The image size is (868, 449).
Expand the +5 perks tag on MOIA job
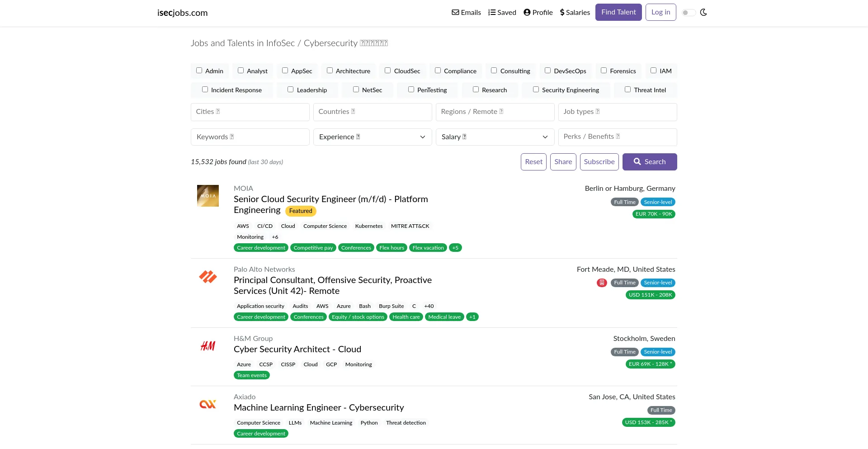[455, 248]
